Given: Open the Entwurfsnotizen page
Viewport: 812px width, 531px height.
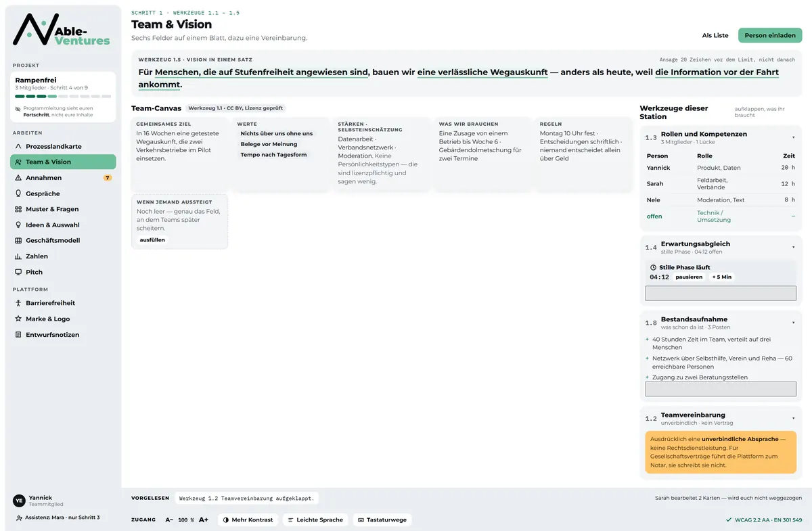Looking at the screenshot, I should click(63, 335).
